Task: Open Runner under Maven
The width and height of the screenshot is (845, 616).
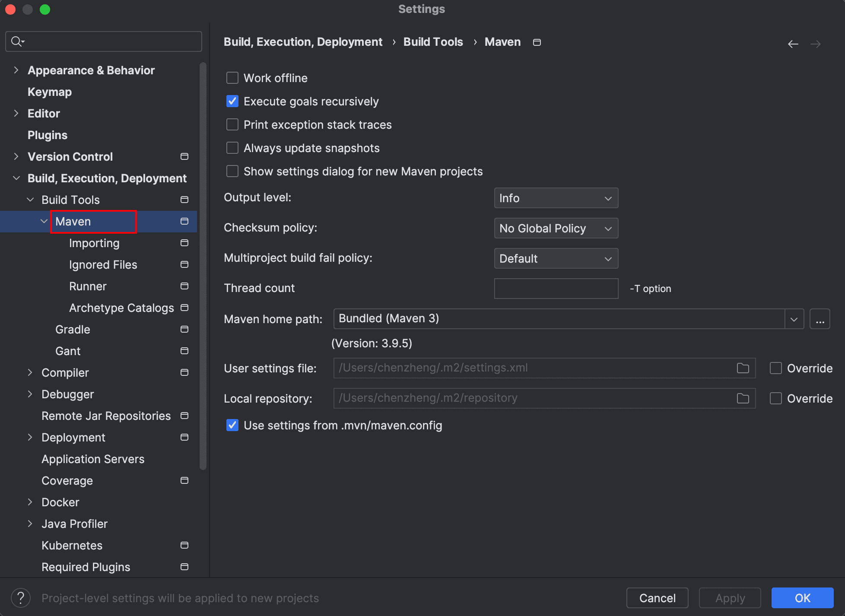Action: tap(88, 286)
